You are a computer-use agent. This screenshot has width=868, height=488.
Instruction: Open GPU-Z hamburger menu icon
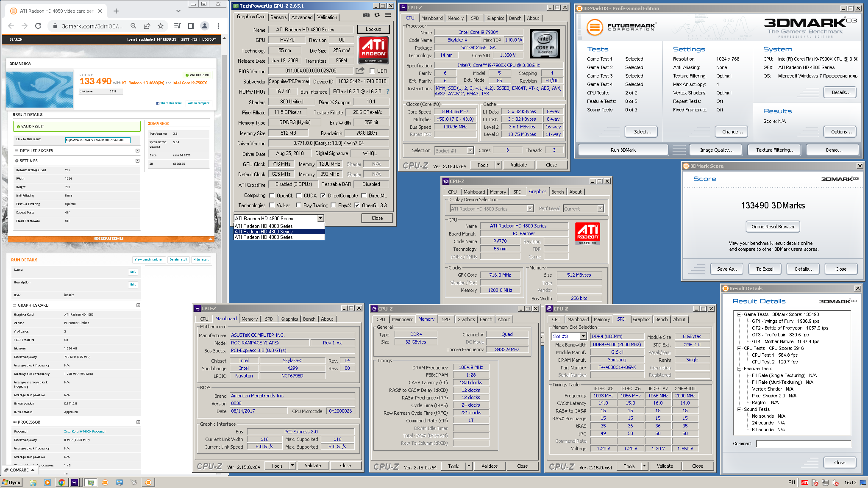coord(388,15)
